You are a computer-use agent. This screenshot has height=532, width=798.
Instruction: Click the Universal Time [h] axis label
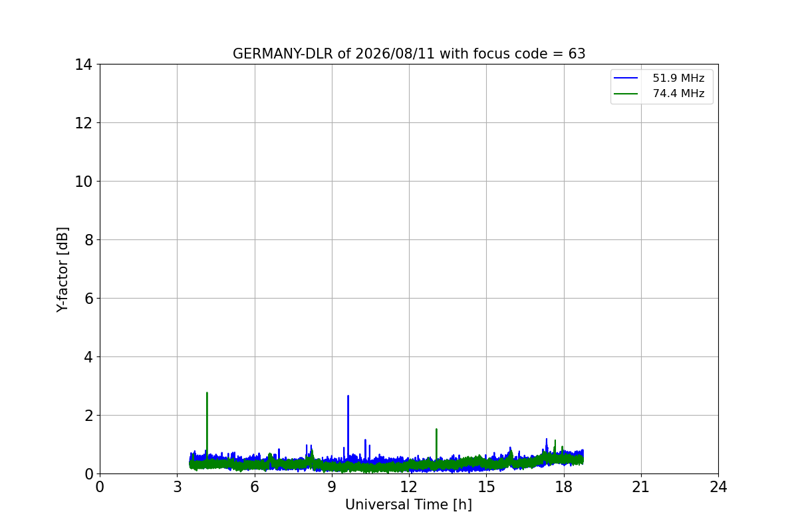[408, 505]
